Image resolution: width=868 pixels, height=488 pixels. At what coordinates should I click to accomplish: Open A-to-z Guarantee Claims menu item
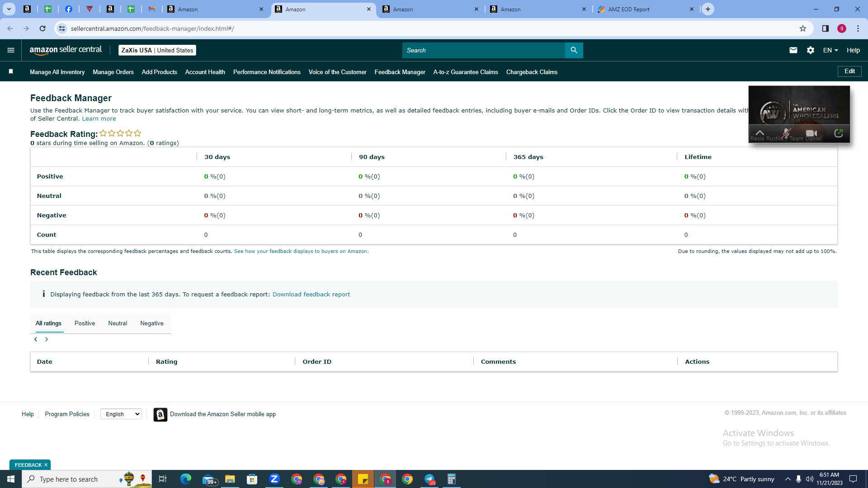[466, 72]
